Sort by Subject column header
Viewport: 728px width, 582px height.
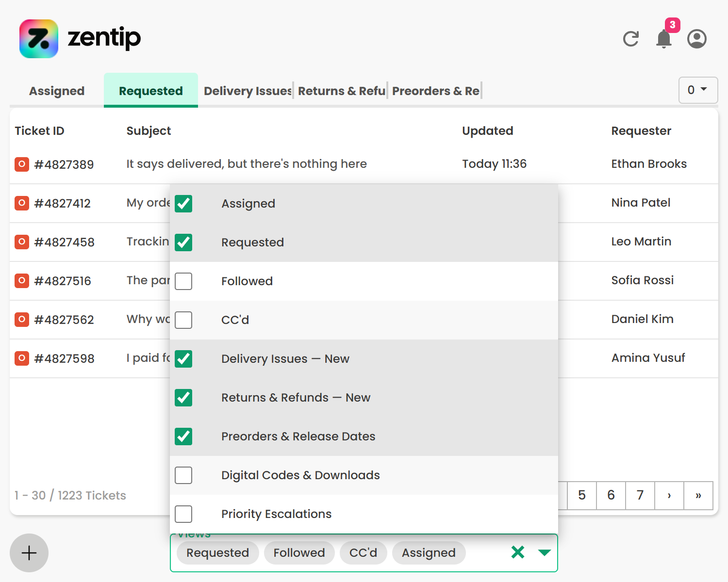[x=149, y=131]
